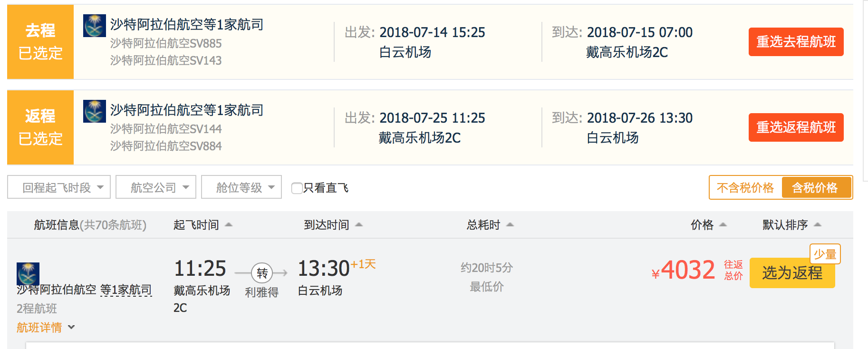
Task: Switch to 含税价格 price display
Action: (x=815, y=188)
